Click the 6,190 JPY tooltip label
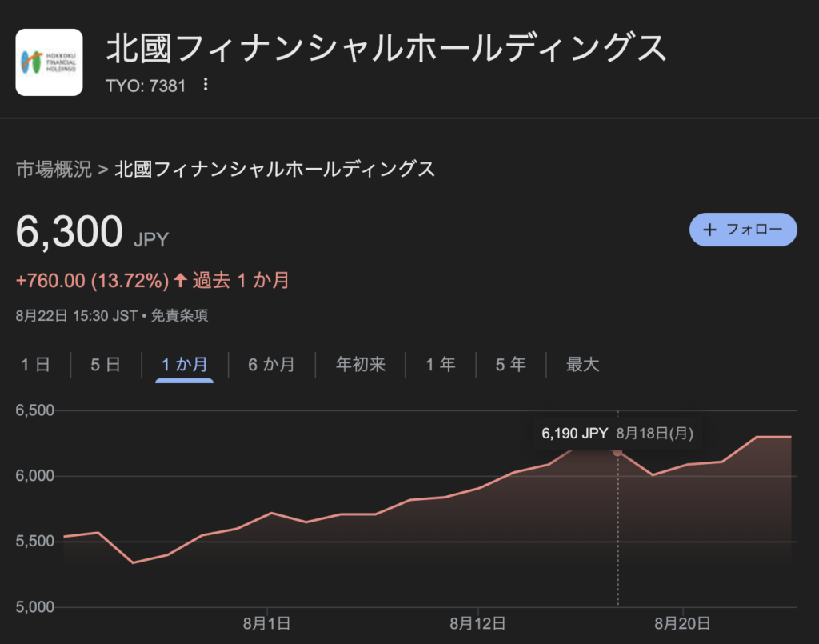819x644 pixels. point(574,434)
